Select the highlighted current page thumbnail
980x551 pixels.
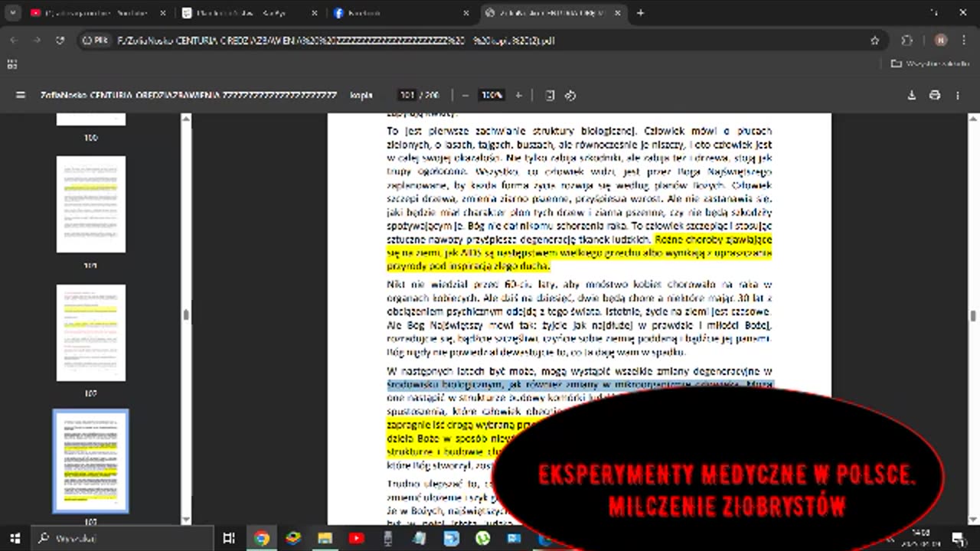pyautogui.click(x=91, y=461)
